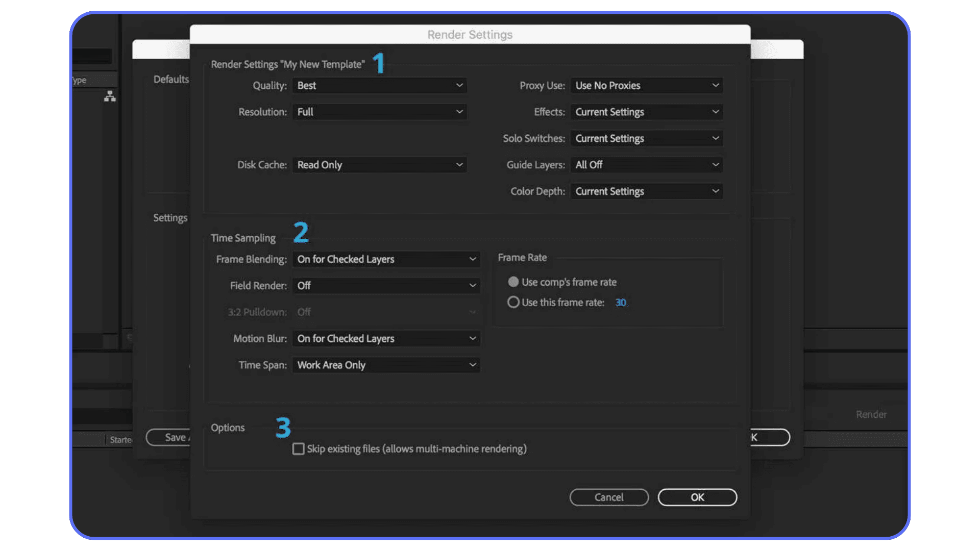980x551 pixels.
Task: Open the Quality dropdown
Action: tap(380, 85)
